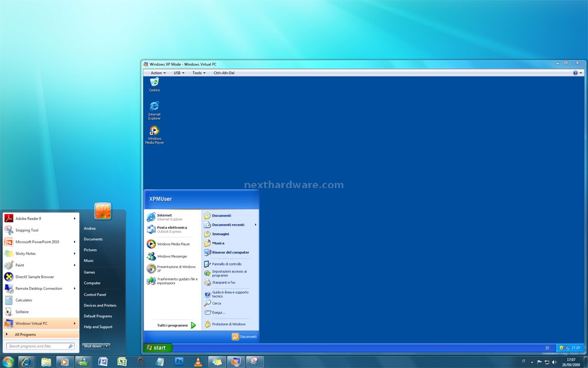
Task: Open Default Programs from Start menu
Action: pyautogui.click(x=98, y=316)
